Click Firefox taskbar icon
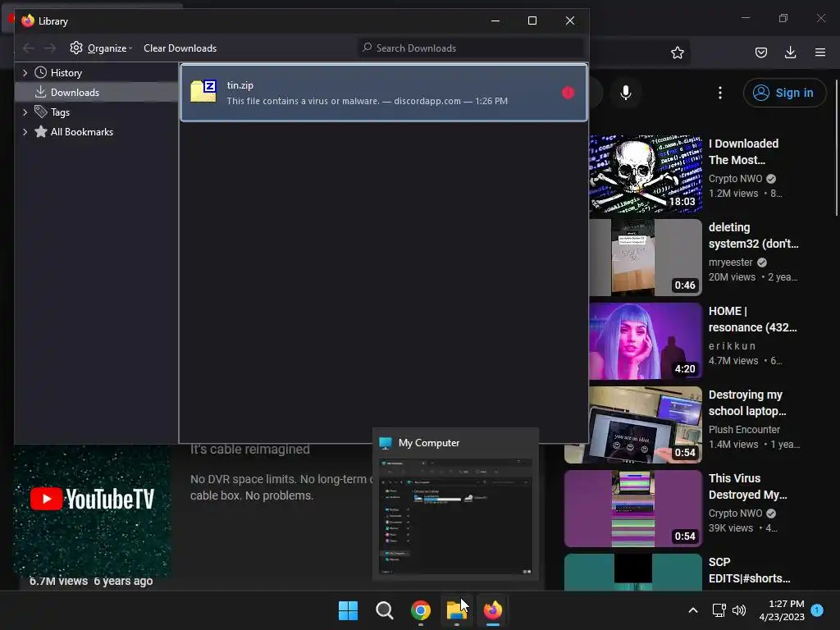840x630 pixels. click(x=493, y=610)
